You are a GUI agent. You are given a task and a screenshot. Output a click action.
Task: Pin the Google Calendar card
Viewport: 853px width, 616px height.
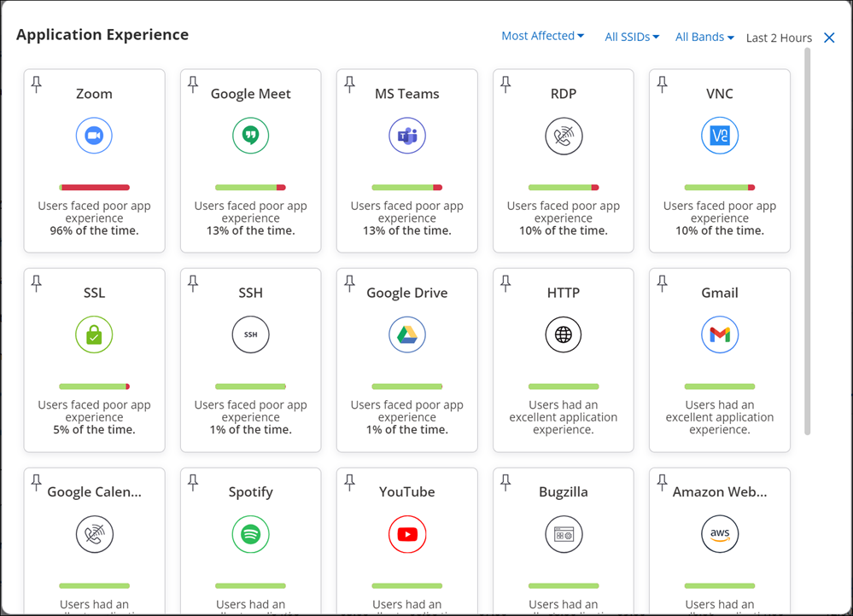pyautogui.click(x=37, y=482)
